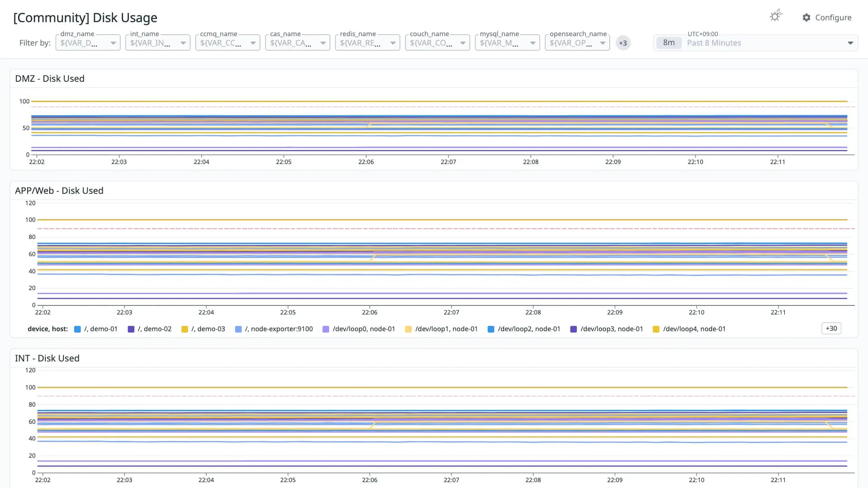The image size is (868, 488).
Task: Click the APP/Web - Disk Used widget title
Action: (59, 191)
